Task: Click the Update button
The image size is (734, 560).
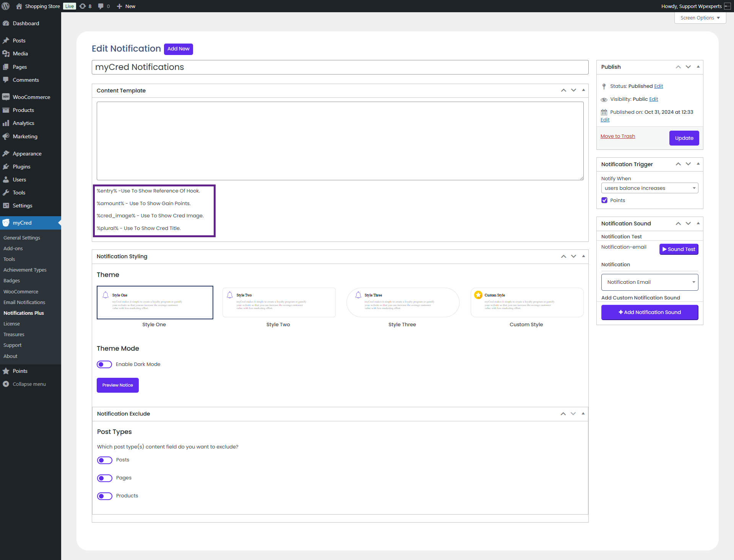Action: (684, 138)
